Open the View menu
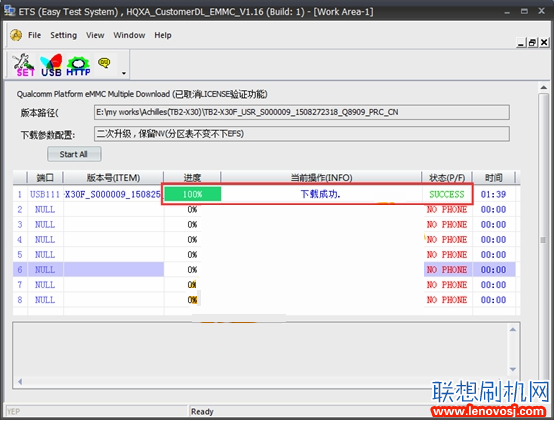This screenshot has height=422, width=555. [x=95, y=35]
